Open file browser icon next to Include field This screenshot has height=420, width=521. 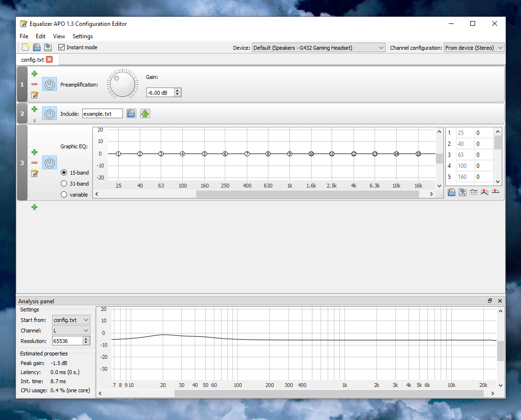coord(131,114)
